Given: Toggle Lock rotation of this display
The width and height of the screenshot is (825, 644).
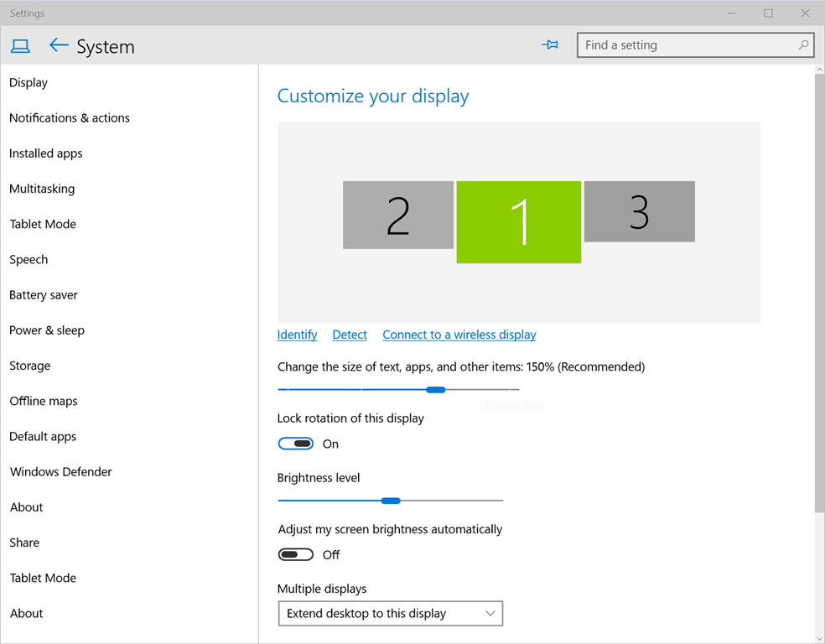Looking at the screenshot, I should pos(296,444).
